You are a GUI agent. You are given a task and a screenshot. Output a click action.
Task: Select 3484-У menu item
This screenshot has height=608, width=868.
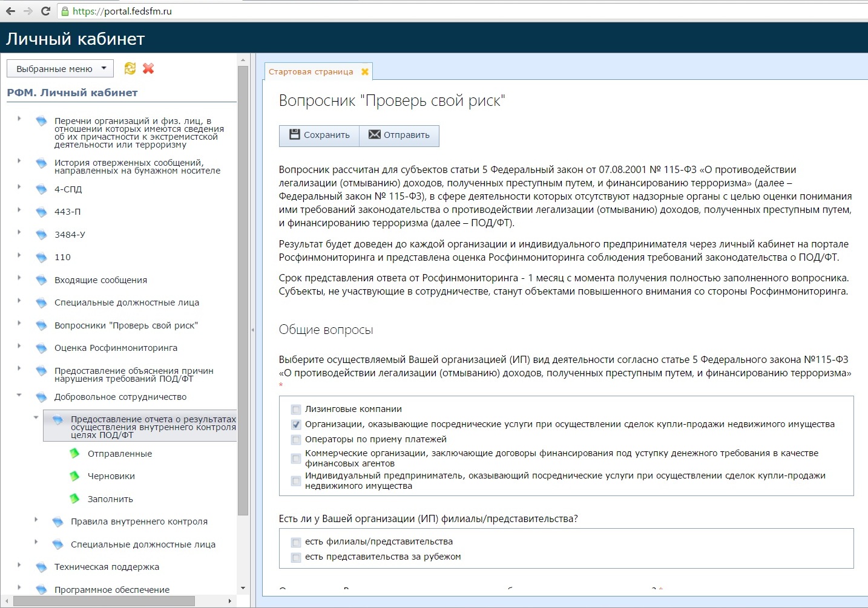(70, 235)
